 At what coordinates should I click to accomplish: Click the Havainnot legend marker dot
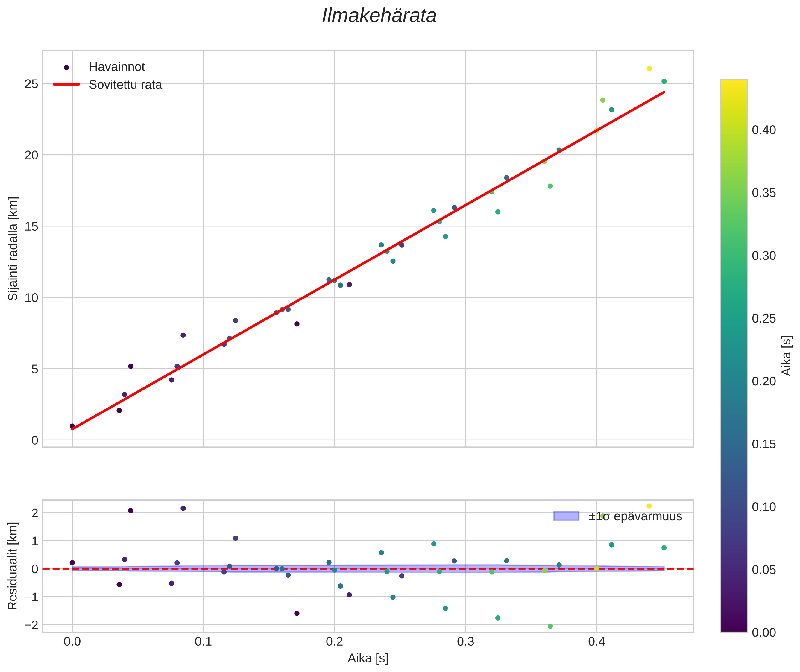click(66, 67)
